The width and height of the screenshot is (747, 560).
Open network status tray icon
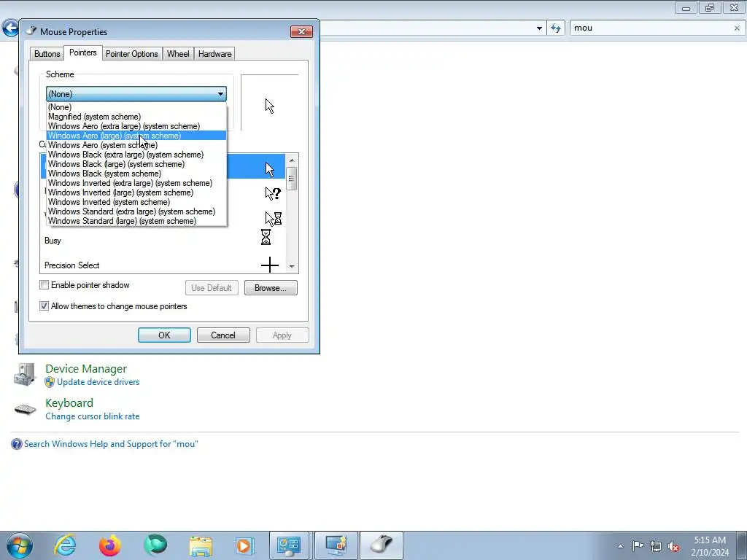coord(656,546)
